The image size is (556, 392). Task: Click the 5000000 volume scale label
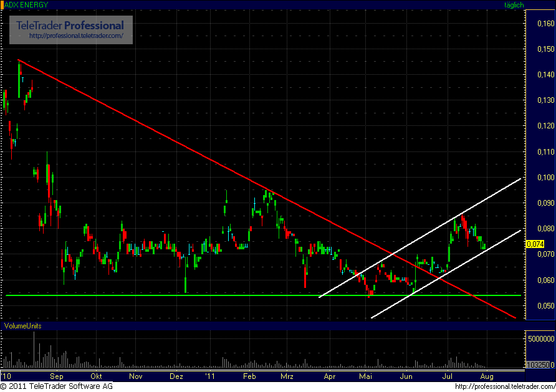pos(540,337)
